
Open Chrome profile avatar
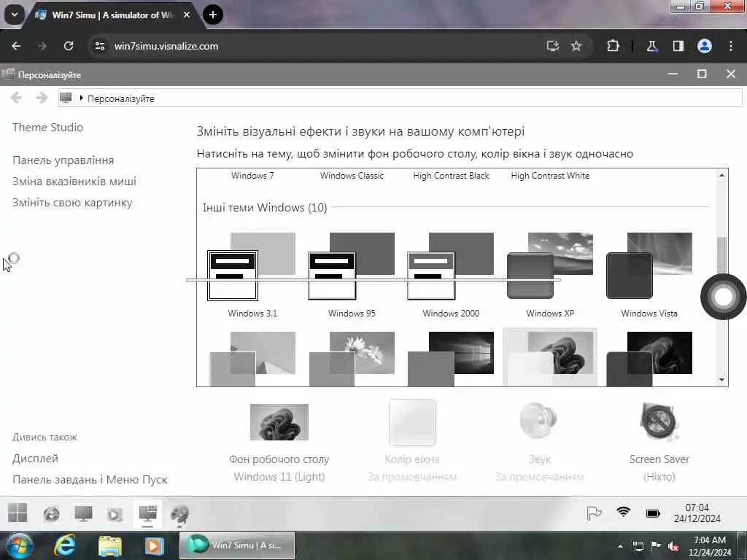click(x=705, y=46)
